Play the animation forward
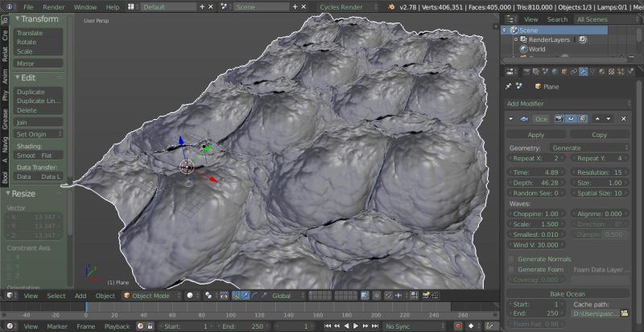Screen dimensions: 644x332 coord(355,326)
